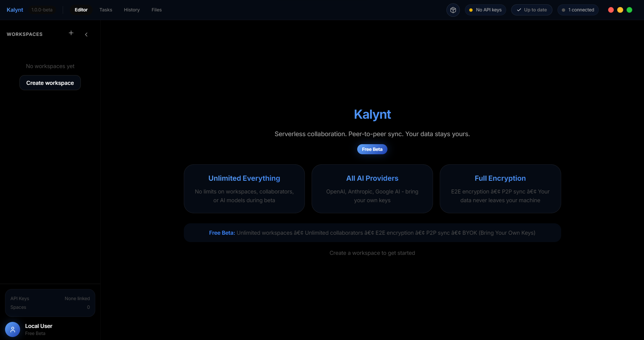
Task: Click the gray dot in 1 connected badge
Action: 564,10
